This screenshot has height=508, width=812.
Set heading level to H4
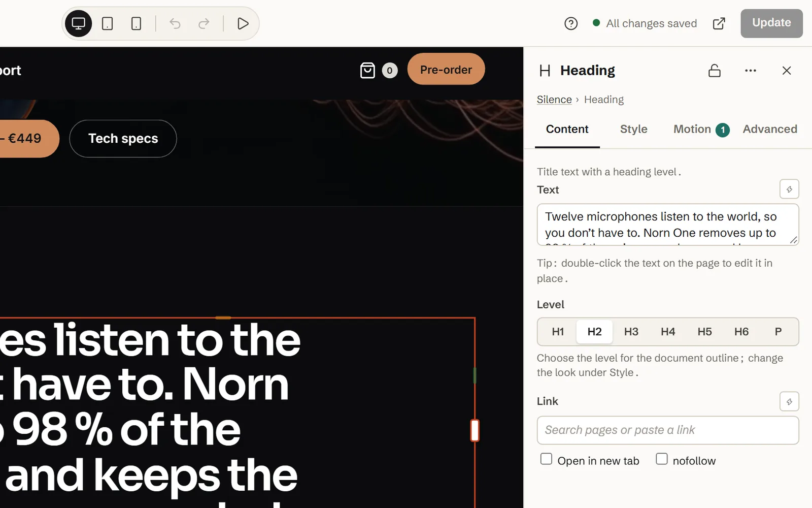[668, 332]
